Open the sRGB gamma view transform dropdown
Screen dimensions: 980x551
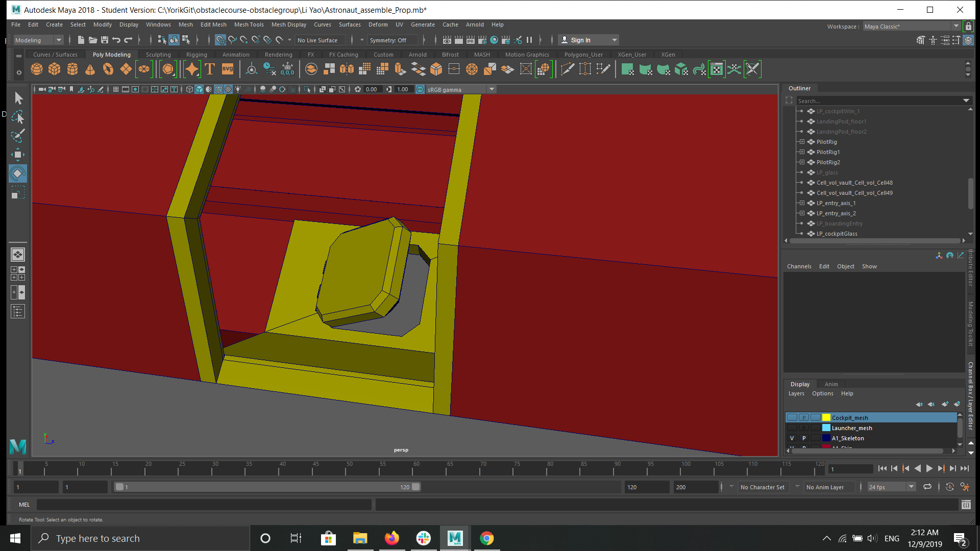click(492, 89)
